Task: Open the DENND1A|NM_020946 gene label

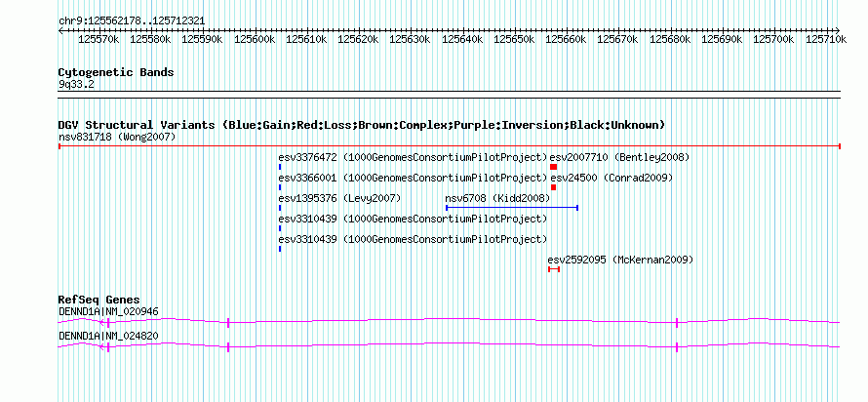Action: [x=108, y=311]
